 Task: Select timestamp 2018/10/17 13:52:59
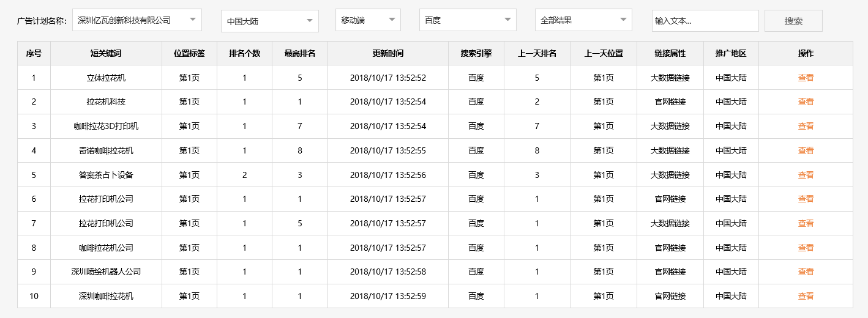click(388, 296)
